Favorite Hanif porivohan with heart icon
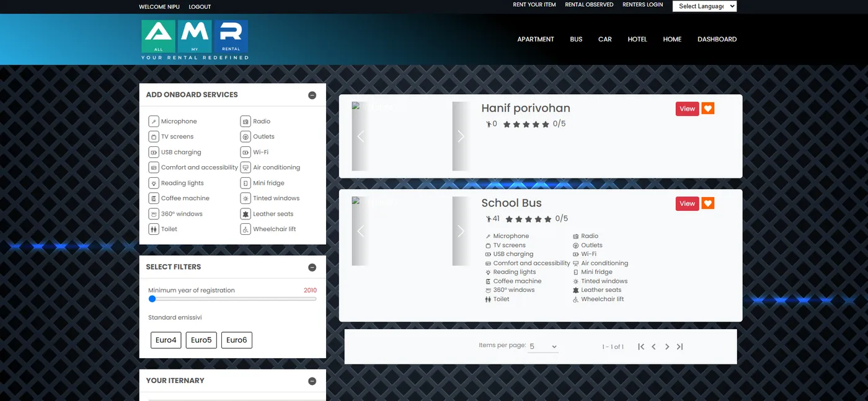The height and width of the screenshot is (401, 868). pyautogui.click(x=708, y=108)
